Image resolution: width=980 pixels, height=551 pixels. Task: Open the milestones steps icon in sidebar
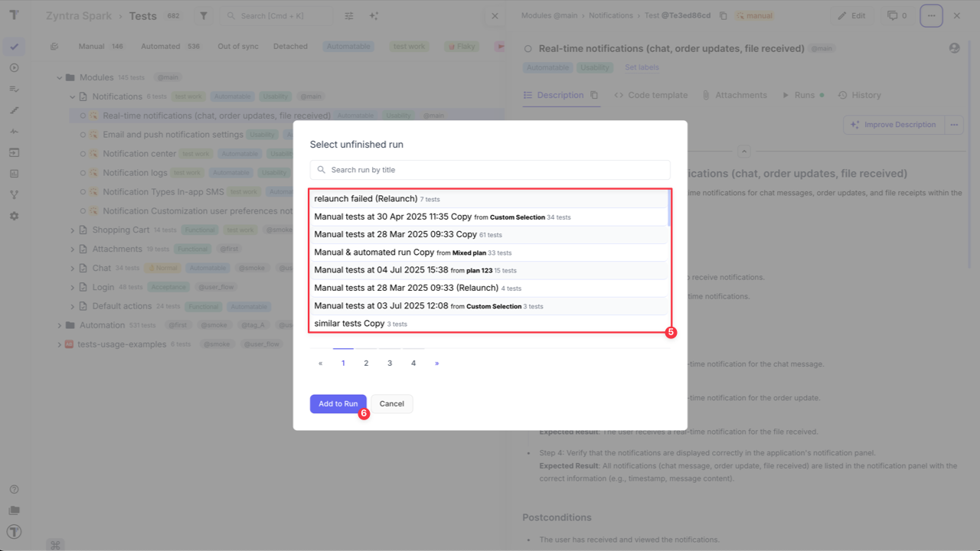[14, 110]
